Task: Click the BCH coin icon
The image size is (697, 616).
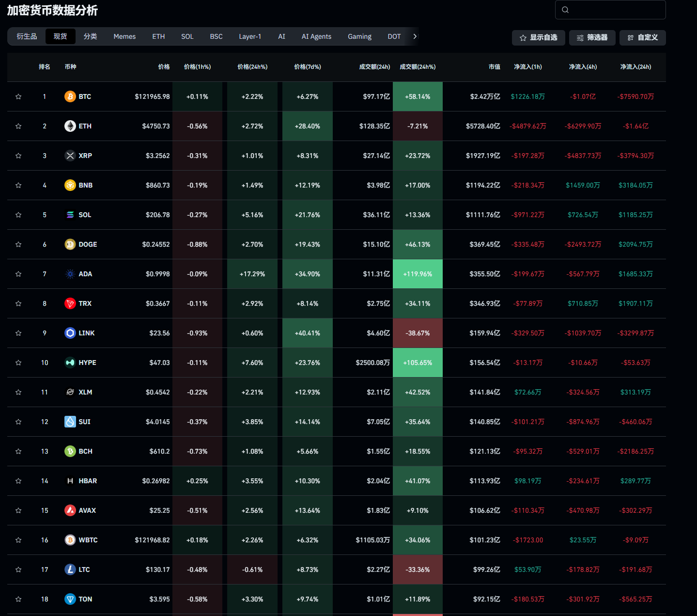Action: click(x=70, y=451)
